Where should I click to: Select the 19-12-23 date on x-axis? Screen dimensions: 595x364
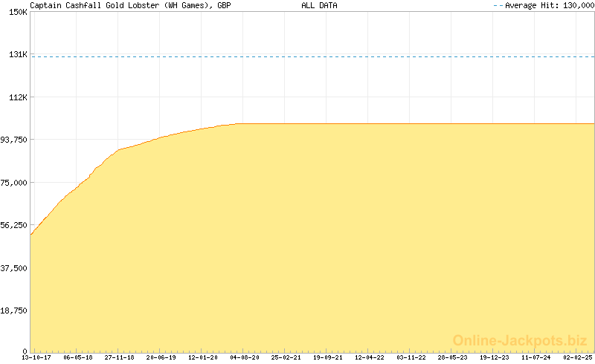pyautogui.click(x=494, y=357)
